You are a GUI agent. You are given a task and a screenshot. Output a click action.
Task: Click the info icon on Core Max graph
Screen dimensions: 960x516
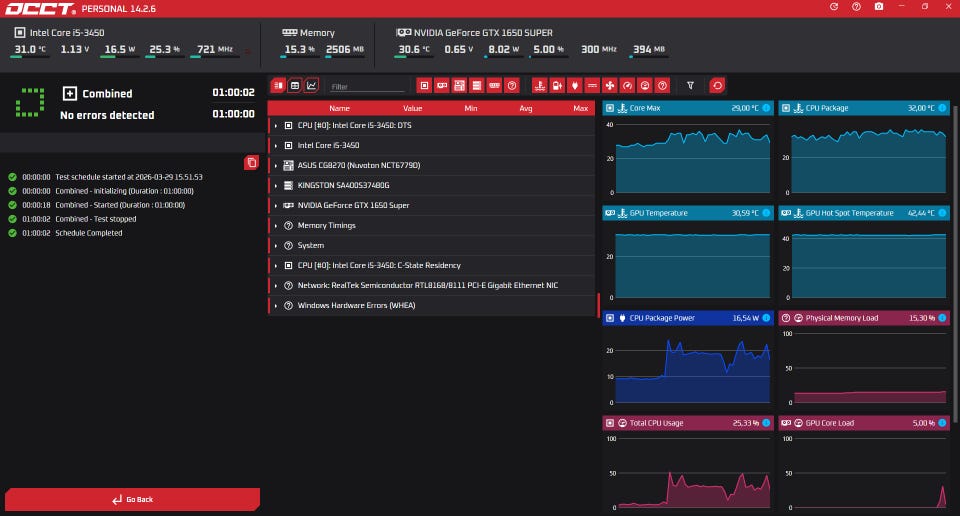pyautogui.click(x=767, y=108)
